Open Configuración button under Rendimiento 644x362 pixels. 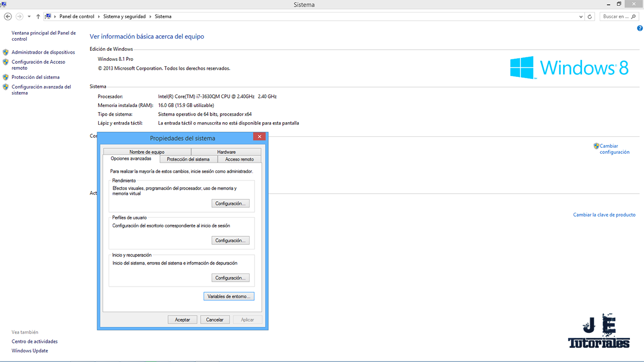(x=230, y=204)
